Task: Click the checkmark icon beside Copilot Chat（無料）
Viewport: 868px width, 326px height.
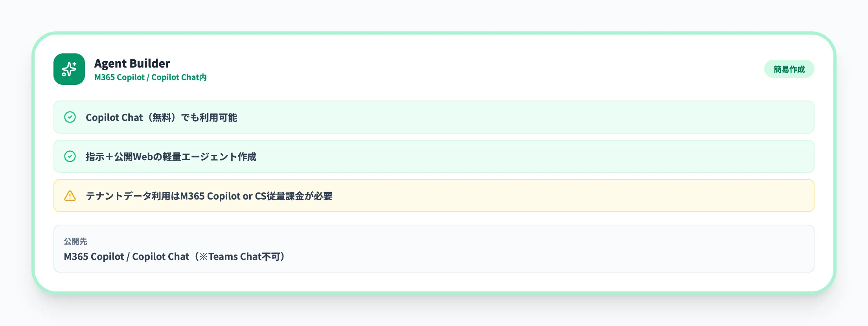Action: coord(70,117)
